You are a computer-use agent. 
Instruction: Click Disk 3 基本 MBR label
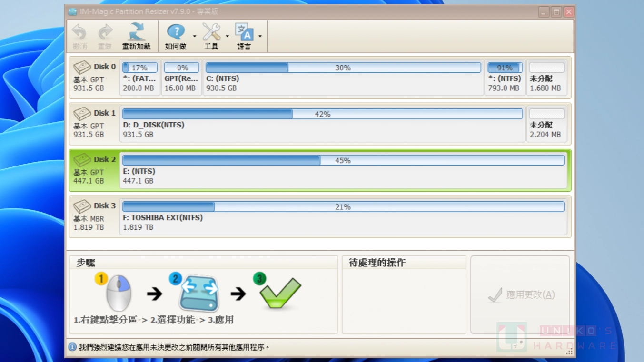pos(89,219)
